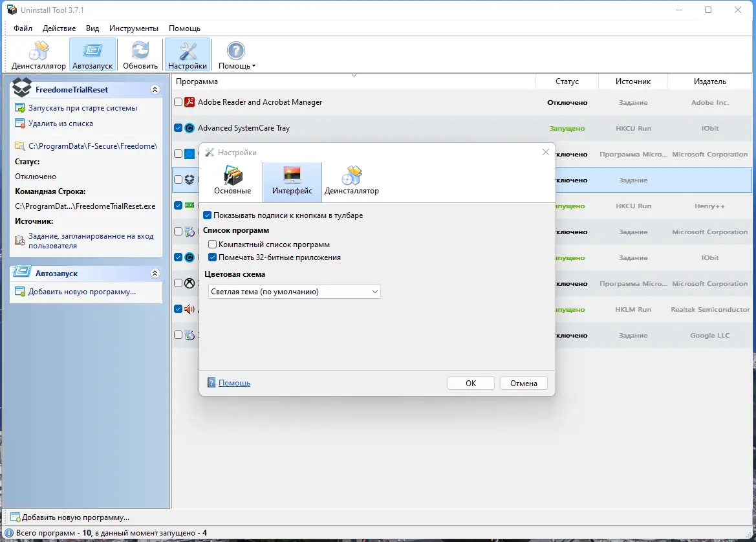Sort by the Источник column header

(633, 81)
